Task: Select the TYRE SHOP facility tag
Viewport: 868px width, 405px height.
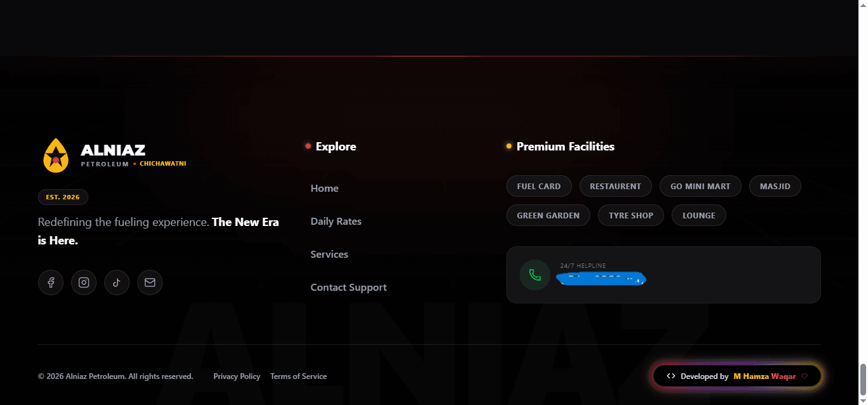Action: (631, 215)
